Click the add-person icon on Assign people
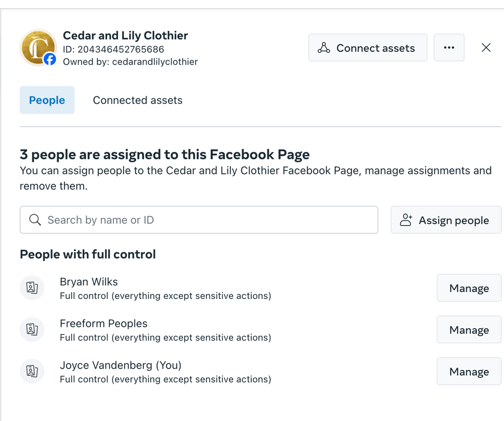This screenshot has height=421, width=504. 406,220
